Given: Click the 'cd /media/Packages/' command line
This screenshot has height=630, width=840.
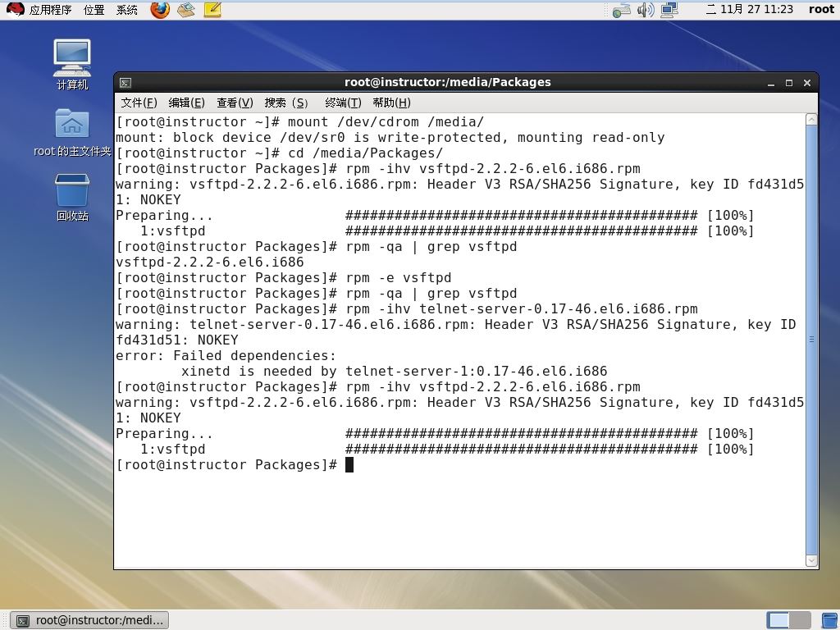Looking at the screenshot, I should 280,153.
